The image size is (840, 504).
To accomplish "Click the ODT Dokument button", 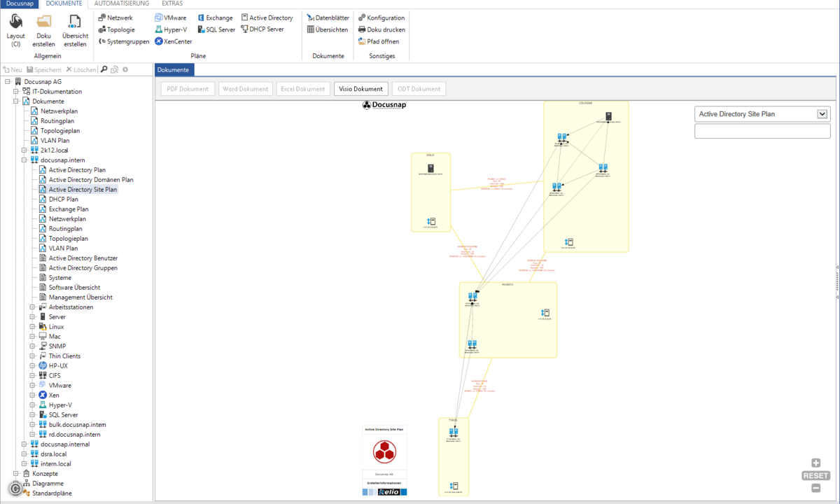I will [x=419, y=89].
